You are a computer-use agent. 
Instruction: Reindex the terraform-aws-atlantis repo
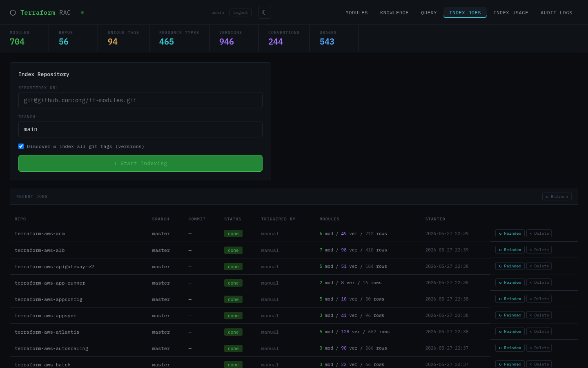pyautogui.click(x=510, y=332)
